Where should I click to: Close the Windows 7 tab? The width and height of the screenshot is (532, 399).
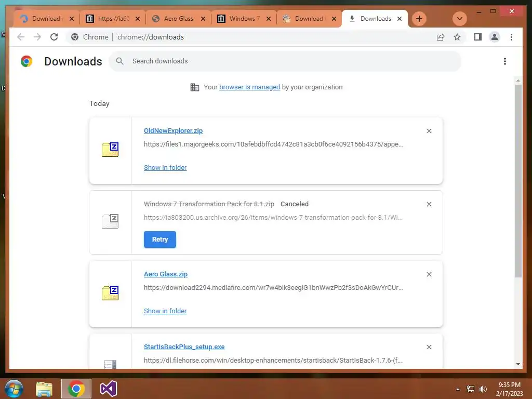[269, 19]
